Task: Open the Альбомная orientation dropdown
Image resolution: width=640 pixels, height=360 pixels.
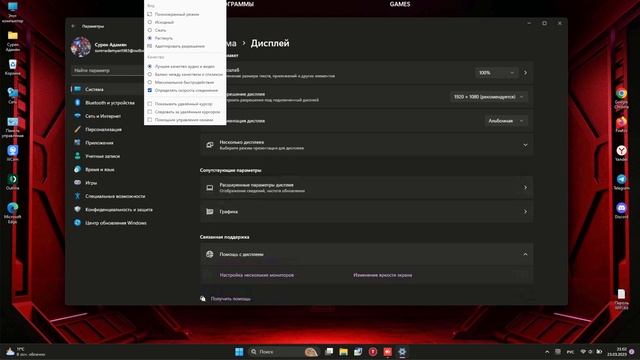Action: pyautogui.click(x=506, y=121)
